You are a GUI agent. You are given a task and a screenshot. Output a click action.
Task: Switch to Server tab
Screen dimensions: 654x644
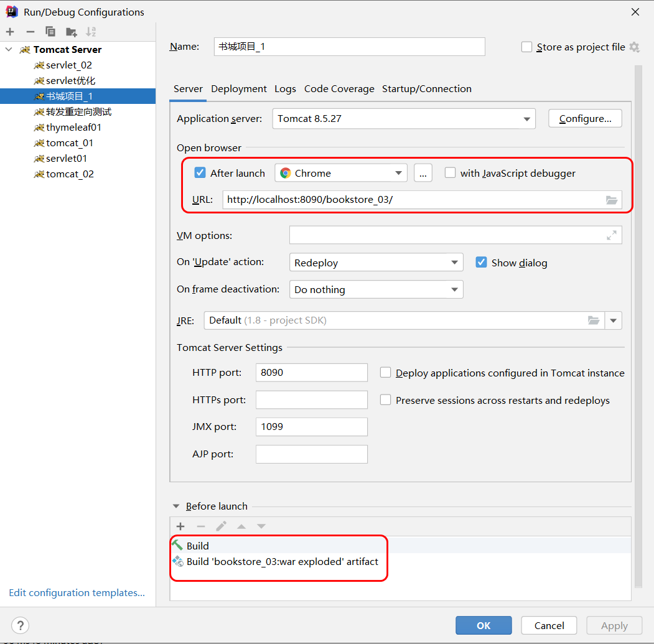point(188,89)
